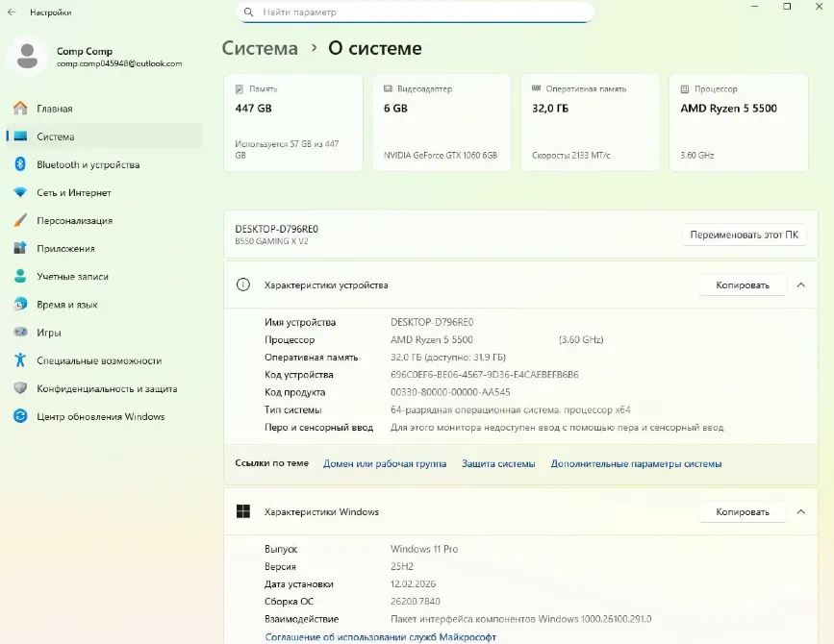Click the Accessibility figure icon
This screenshot has height=644, width=834.
coord(19,360)
